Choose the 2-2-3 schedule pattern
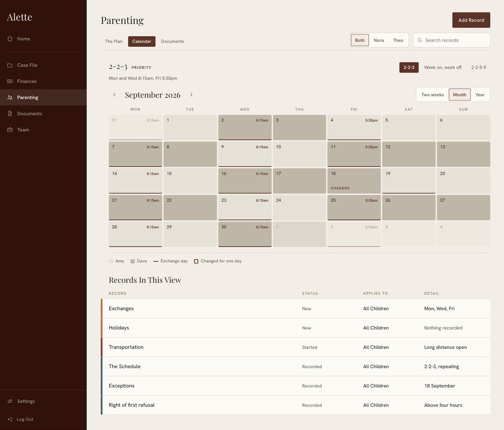The image size is (504, 430). [x=409, y=67]
